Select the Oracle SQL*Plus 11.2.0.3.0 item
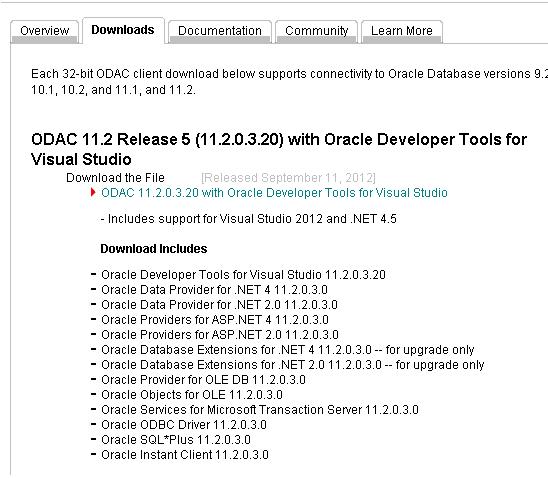Screen dimensions: 548x478 [x=176, y=440]
